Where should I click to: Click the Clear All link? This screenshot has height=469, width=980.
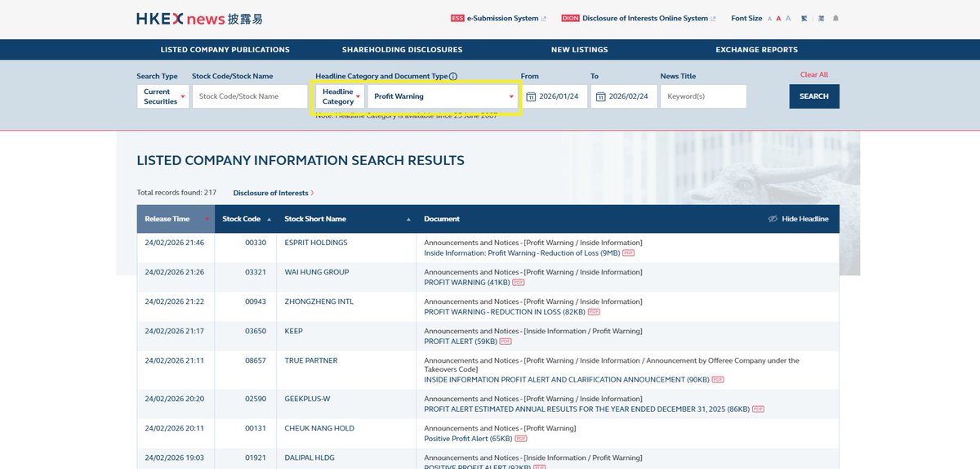coord(814,74)
